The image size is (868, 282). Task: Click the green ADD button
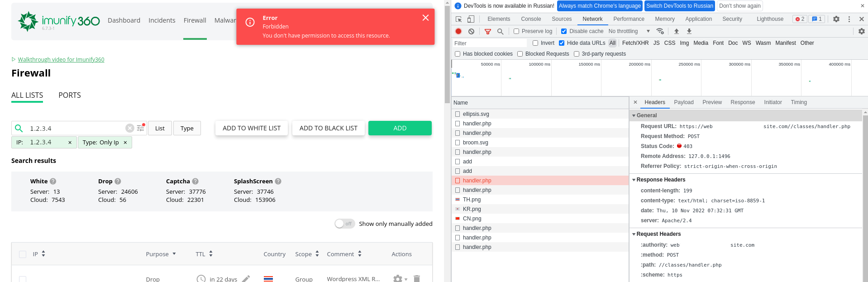click(400, 128)
